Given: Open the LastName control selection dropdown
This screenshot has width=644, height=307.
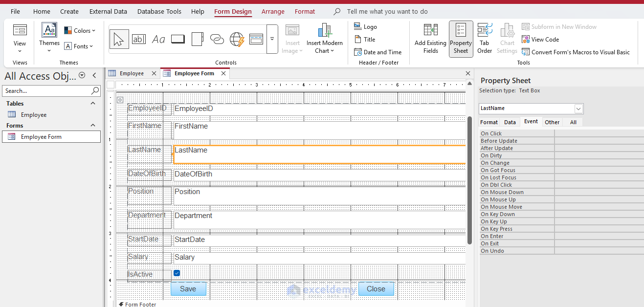Looking at the screenshot, I should coord(578,109).
